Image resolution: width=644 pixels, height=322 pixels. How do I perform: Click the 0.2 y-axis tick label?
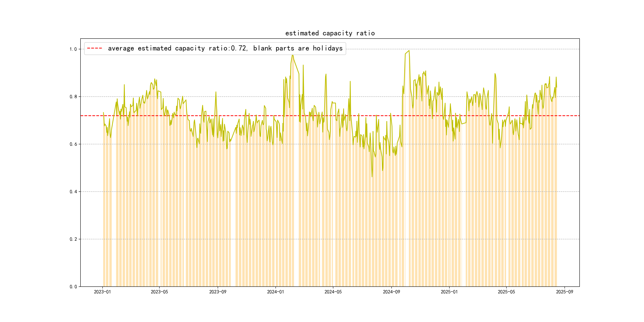(73, 239)
